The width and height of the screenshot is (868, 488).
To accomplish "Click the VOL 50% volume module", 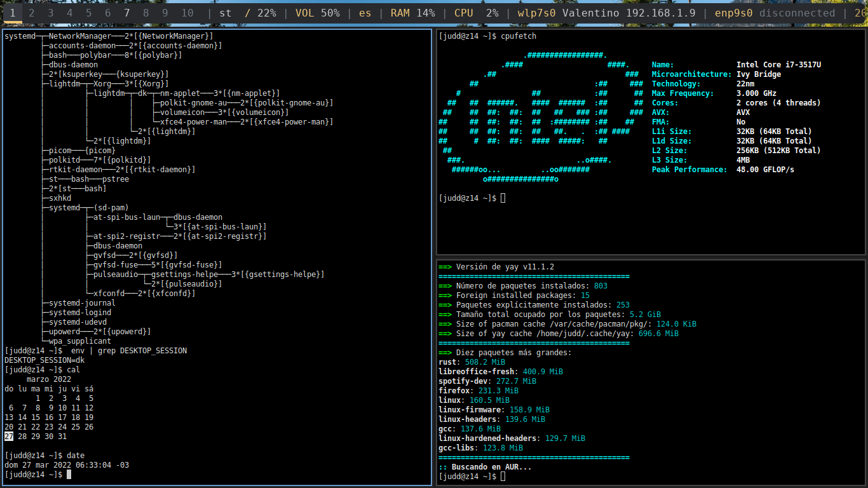I will click(317, 13).
